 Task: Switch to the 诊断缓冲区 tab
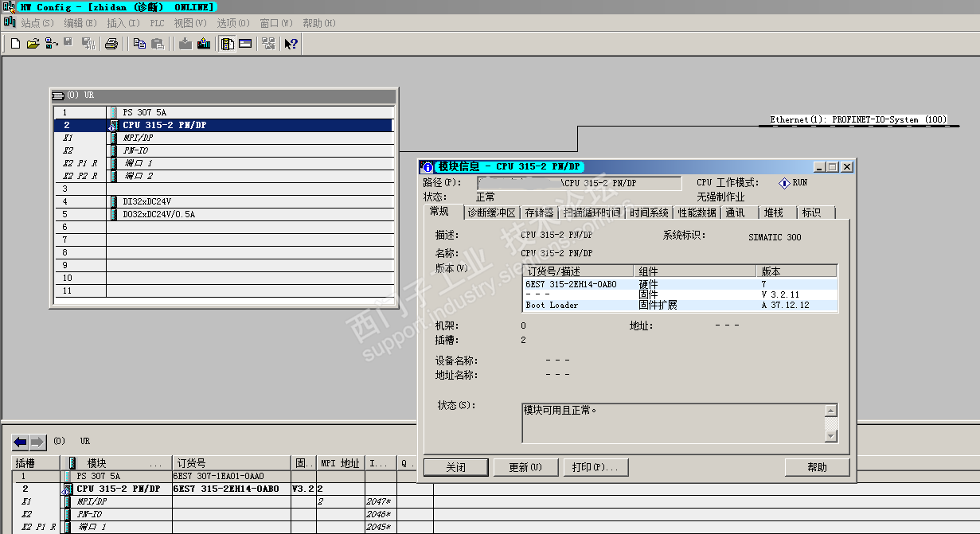491,212
